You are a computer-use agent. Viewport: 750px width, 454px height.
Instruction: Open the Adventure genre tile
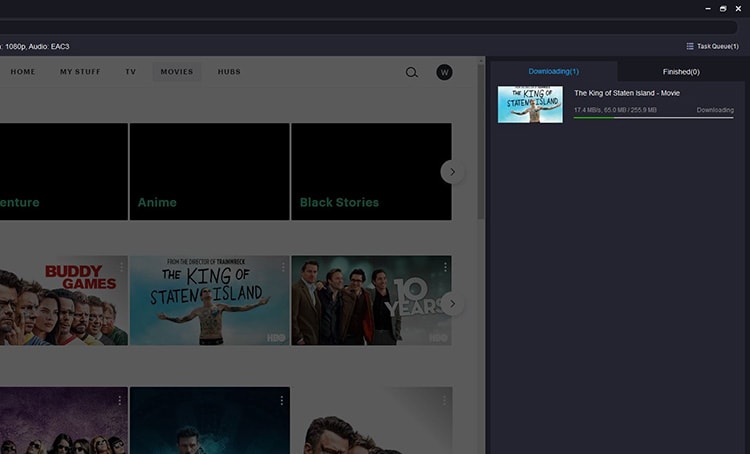64,172
